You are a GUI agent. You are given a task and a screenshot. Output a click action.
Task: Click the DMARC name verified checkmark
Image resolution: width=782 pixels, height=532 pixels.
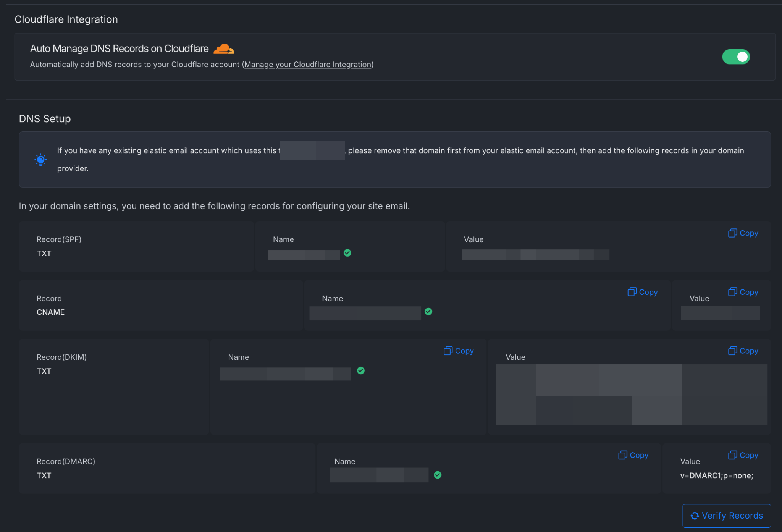point(438,475)
